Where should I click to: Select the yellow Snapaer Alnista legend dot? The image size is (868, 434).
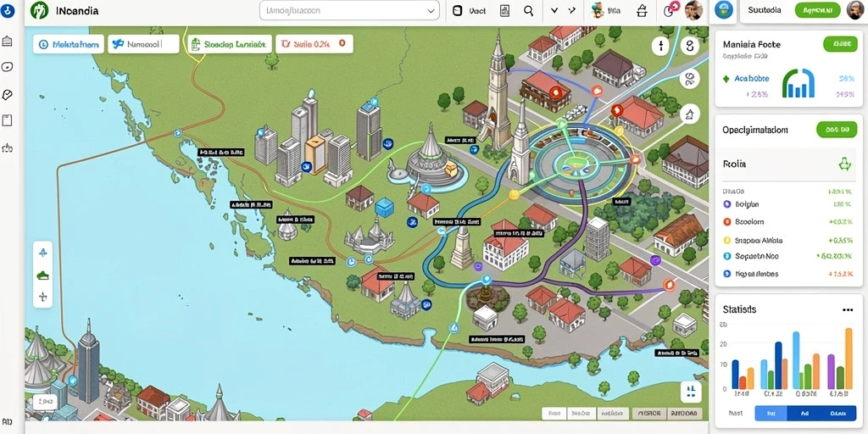click(727, 241)
